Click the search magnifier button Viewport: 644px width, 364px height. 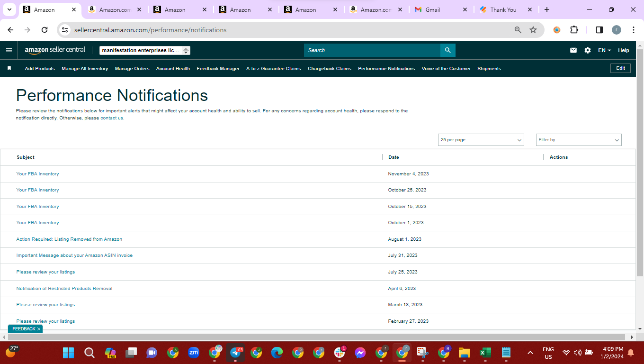[447, 50]
